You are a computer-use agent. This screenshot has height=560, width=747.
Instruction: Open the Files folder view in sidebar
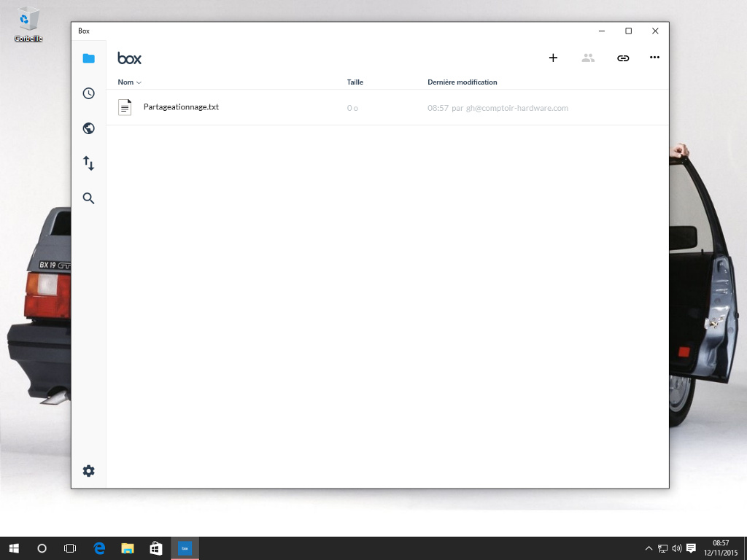(88, 58)
